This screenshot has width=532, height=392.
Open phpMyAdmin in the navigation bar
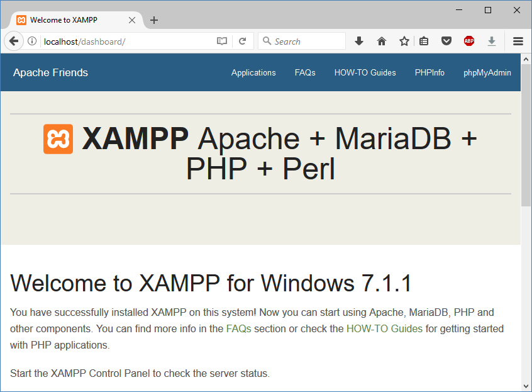[487, 72]
